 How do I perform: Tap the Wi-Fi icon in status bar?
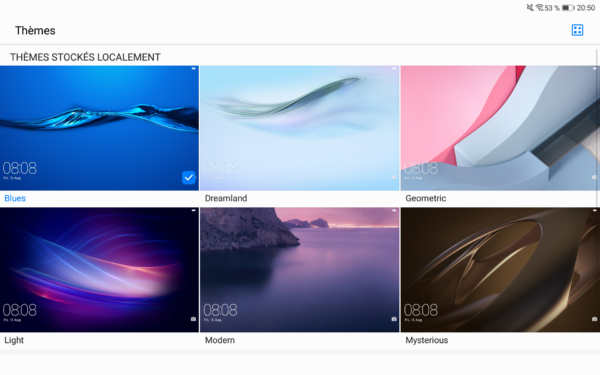(540, 7)
